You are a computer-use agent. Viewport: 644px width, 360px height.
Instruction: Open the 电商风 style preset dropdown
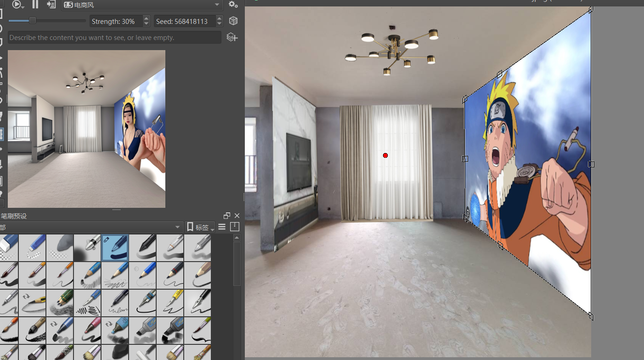[x=142, y=5]
